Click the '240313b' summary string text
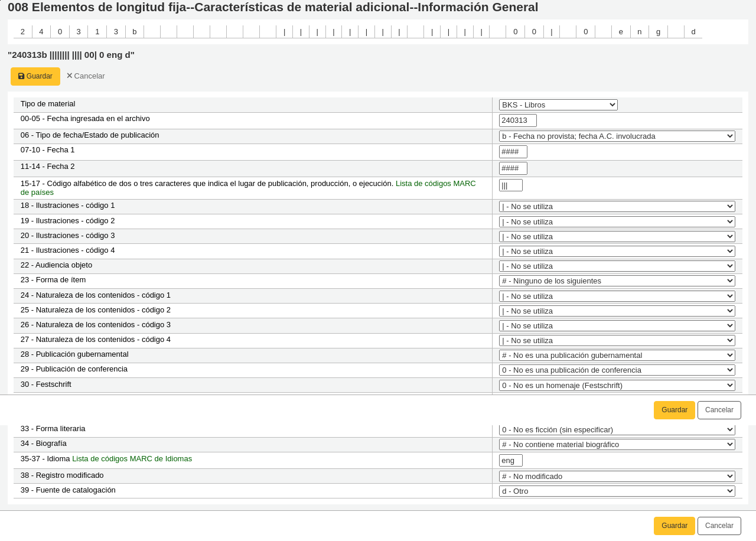This screenshot has width=756, height=541. pos(71,55)
